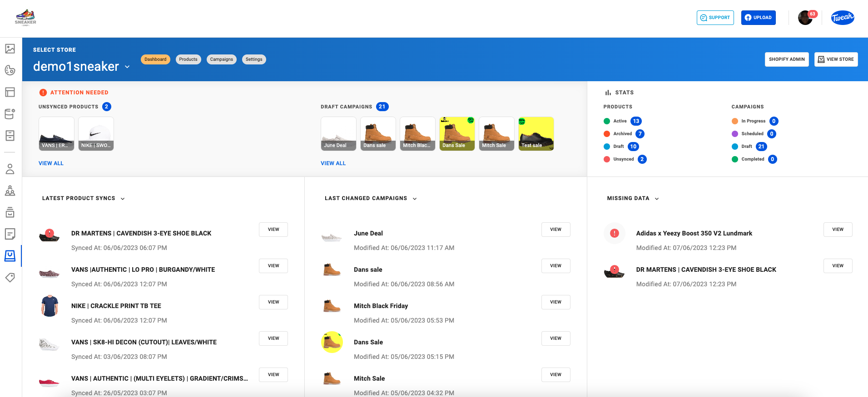
Task: Open the Mitch Blac draft campaign thumbnail
Action: click(417, 134)
